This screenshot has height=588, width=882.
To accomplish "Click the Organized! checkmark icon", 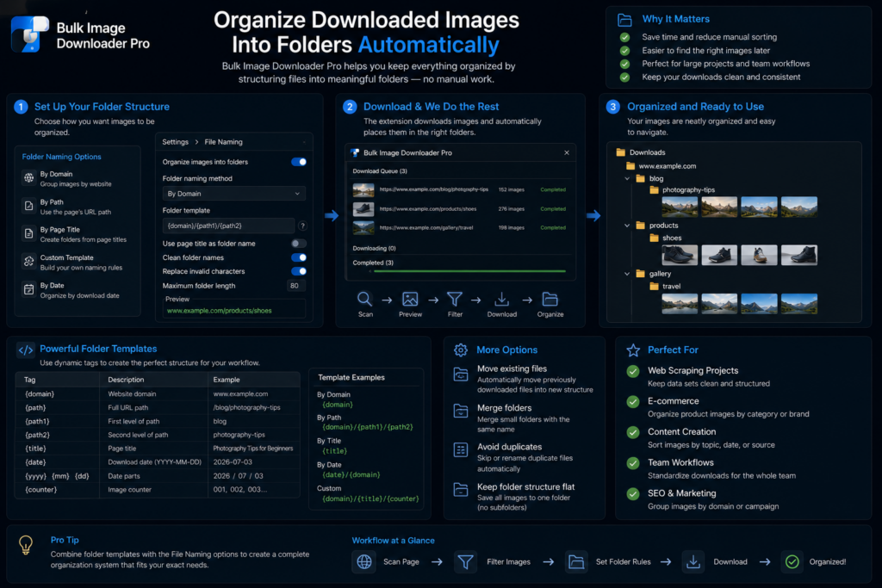I will 792,561.
